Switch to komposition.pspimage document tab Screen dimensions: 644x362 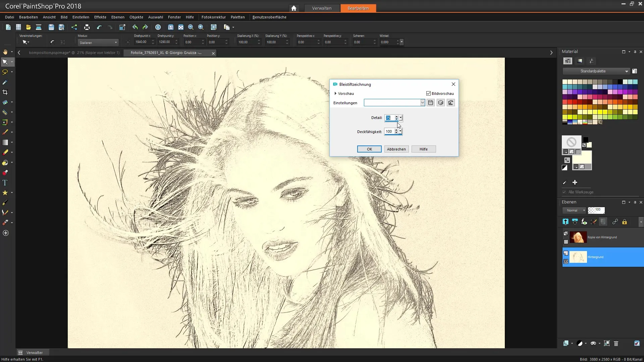tap(74, 53)
